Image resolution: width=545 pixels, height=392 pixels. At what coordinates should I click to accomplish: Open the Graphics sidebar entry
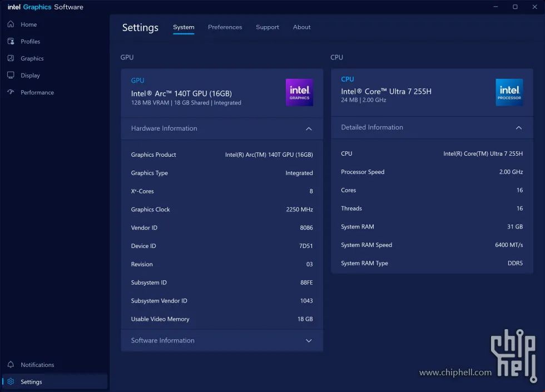(x=32, y=58)
